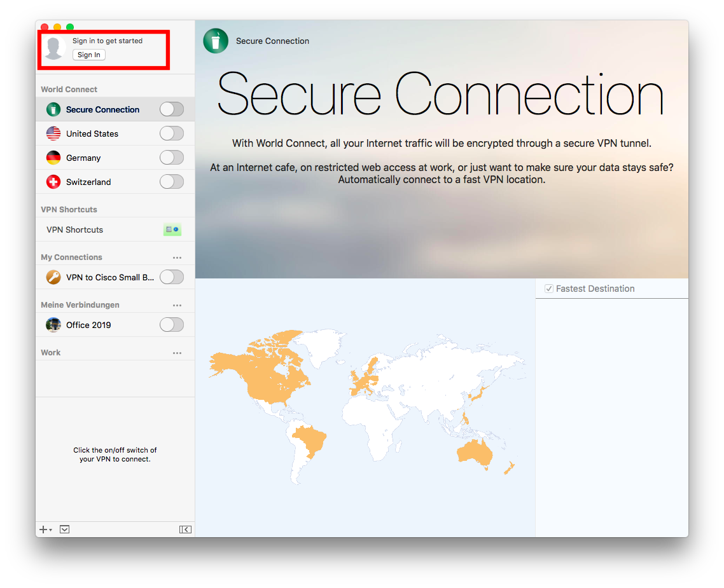Turn on the United States VPN switch
Viewport: 724px width, 588px height.
172,133
